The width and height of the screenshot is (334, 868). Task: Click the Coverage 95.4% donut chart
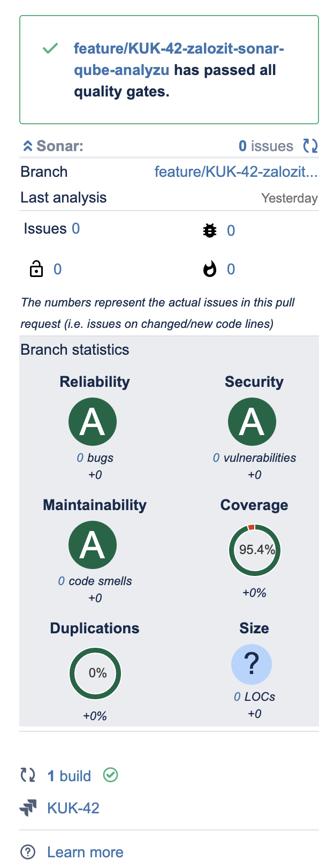click(x=255, y=550)
